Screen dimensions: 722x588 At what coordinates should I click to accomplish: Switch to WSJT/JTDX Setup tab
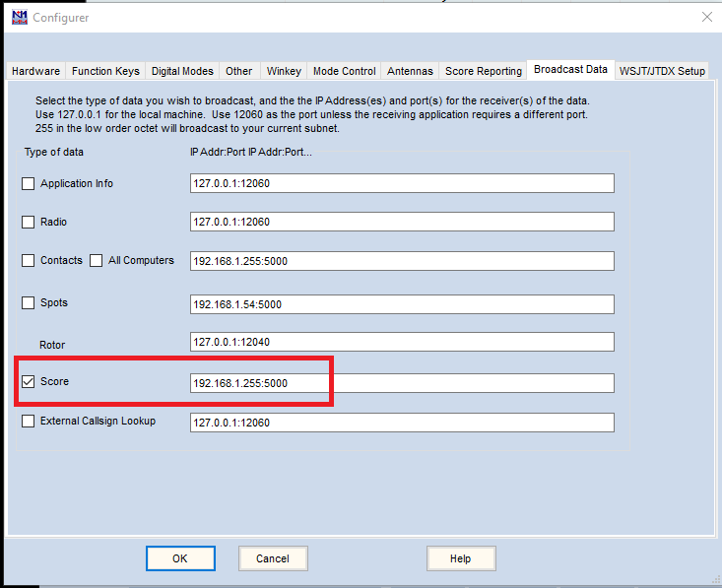tap(662, 71)
